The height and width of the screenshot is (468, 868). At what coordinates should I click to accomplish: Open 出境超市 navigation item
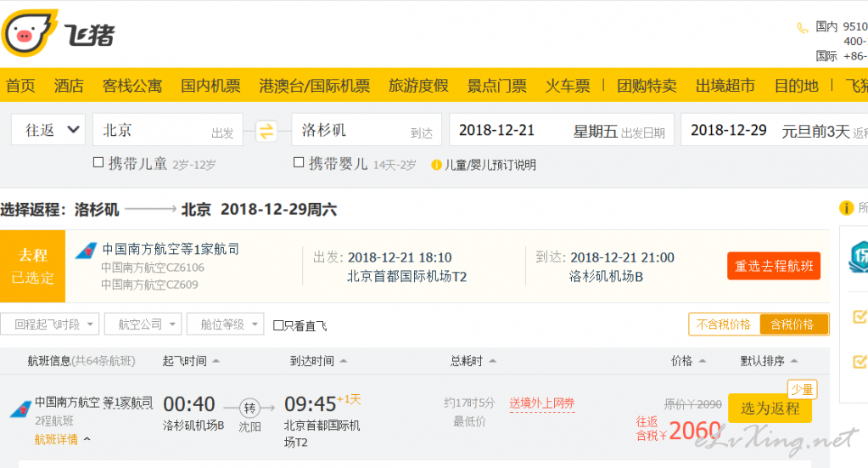click(x=725, y=86)
